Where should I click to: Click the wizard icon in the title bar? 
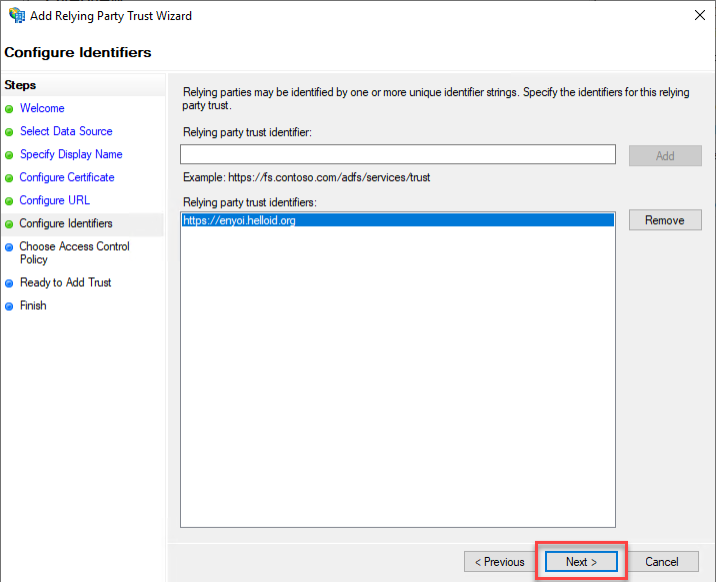pos(17,15)
